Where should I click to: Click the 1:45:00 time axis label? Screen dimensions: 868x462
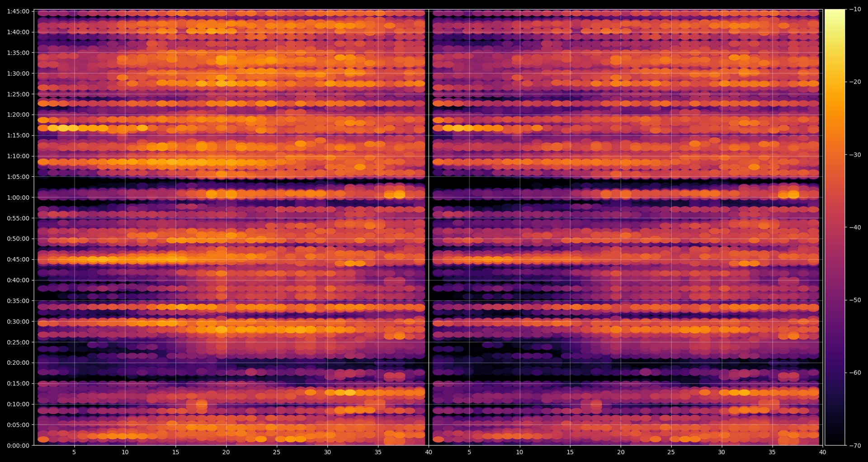[18, 11]
